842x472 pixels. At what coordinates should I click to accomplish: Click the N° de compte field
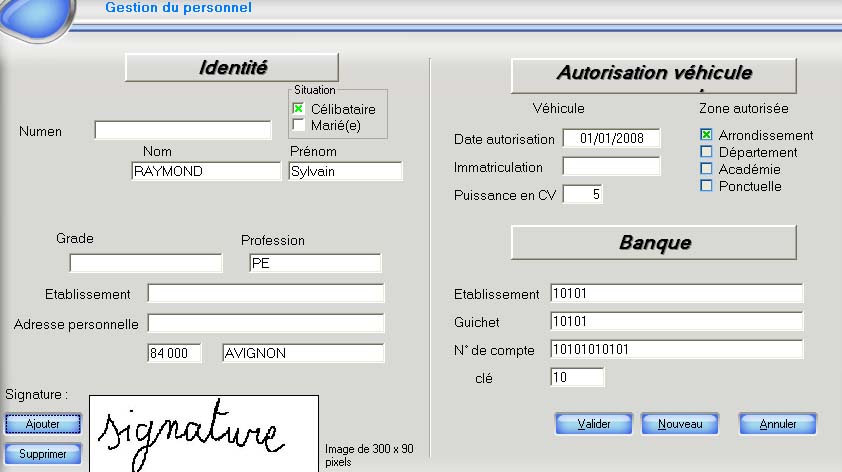676,350
